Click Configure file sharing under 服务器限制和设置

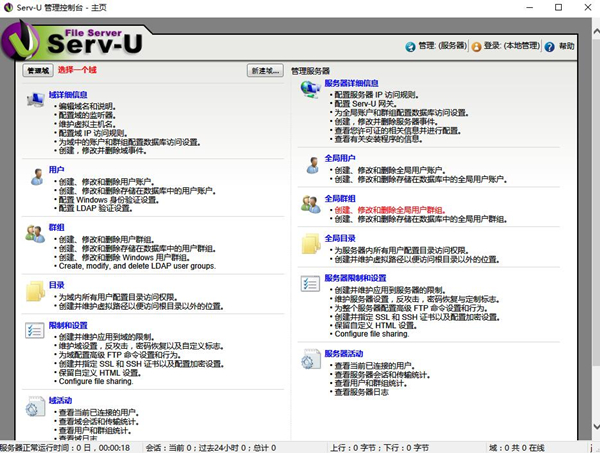(372, 334)
